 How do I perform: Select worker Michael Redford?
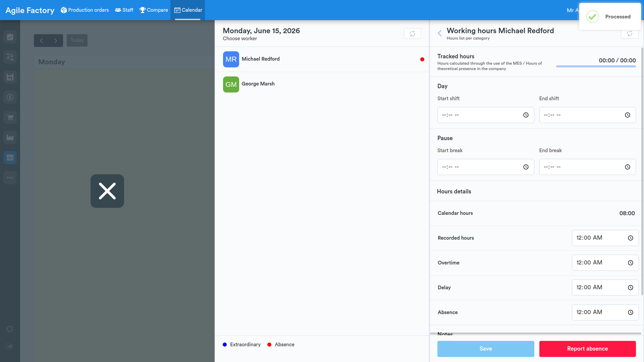pyautogui.click(x=322, y=59)
